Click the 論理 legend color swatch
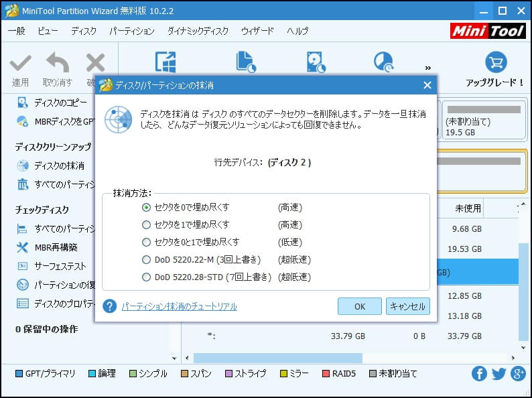Screen dimensions: 532x398 (92, 374)
